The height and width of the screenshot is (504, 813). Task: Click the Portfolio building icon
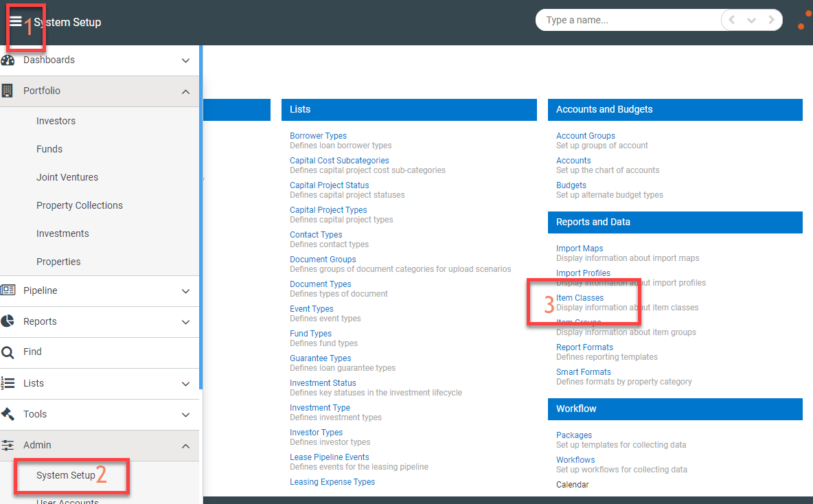(8, 91)
